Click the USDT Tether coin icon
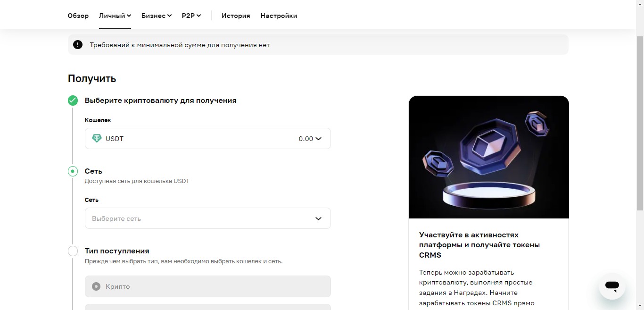The image size is (644, 310). (97, 139)
